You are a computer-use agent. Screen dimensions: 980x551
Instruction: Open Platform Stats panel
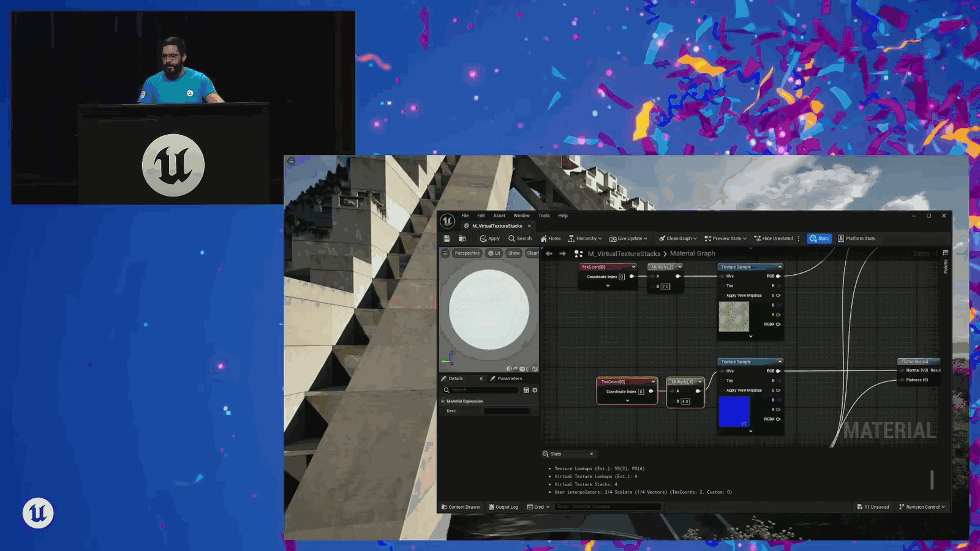click(x=857, y=239)
